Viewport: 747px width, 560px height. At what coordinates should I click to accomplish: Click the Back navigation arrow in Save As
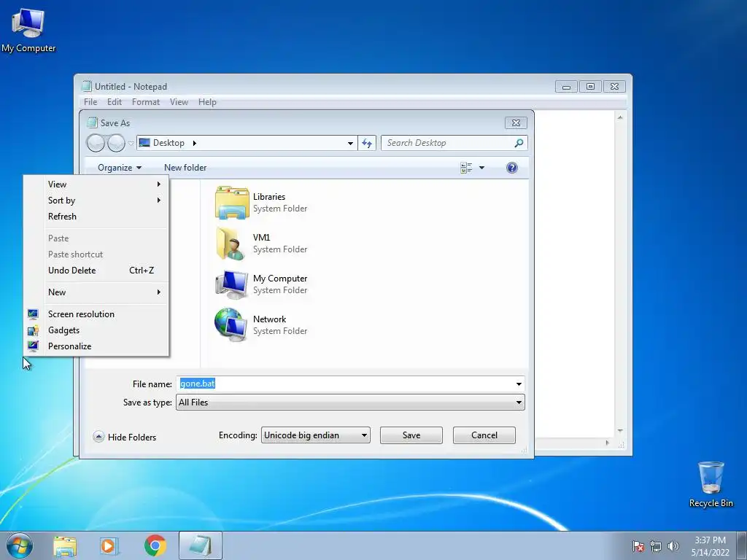tap(96, 143)
